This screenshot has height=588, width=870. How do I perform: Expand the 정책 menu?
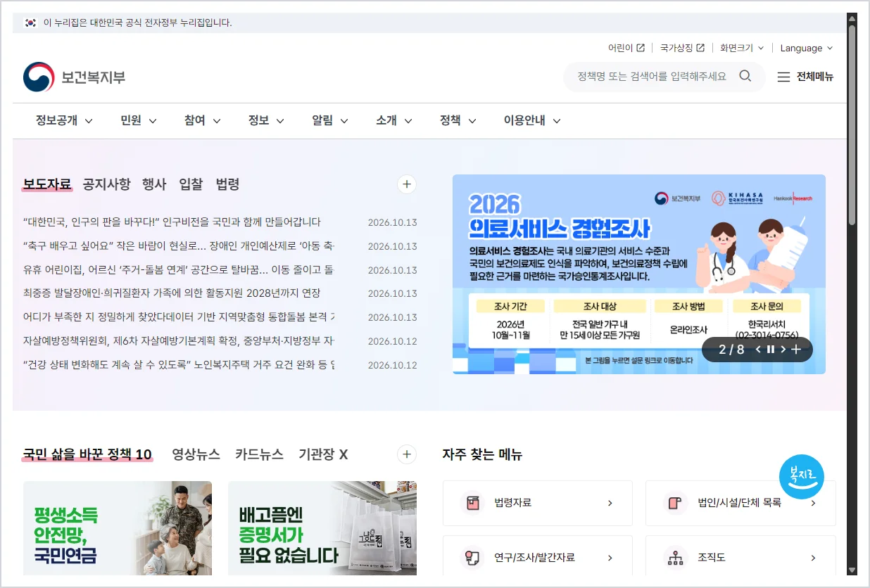(x=458, y=120)
